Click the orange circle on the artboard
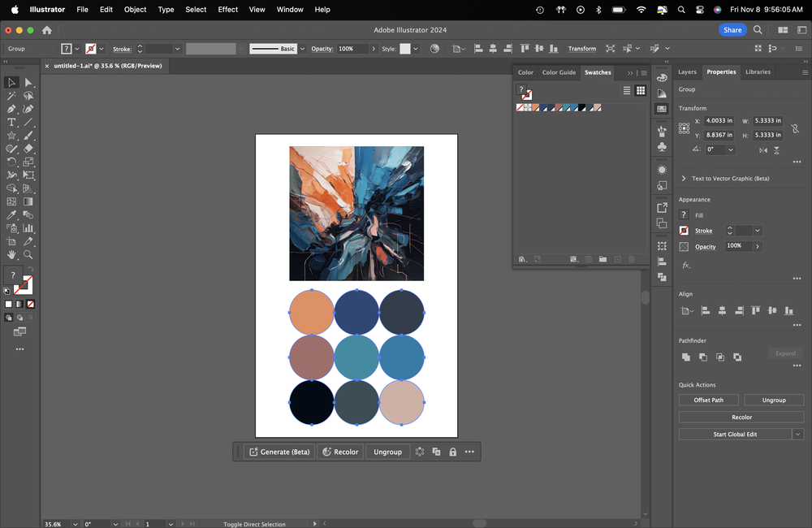812x528 pixels. [312, 312]
